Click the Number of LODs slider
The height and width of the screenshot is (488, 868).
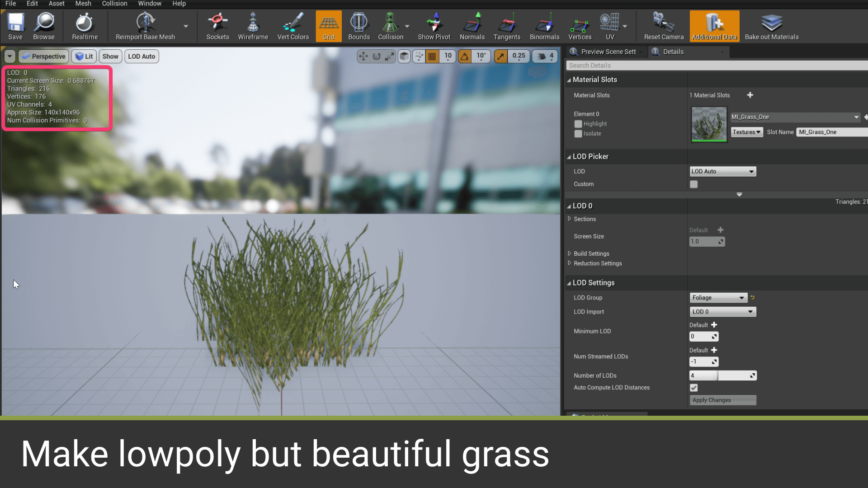(722, 375)
